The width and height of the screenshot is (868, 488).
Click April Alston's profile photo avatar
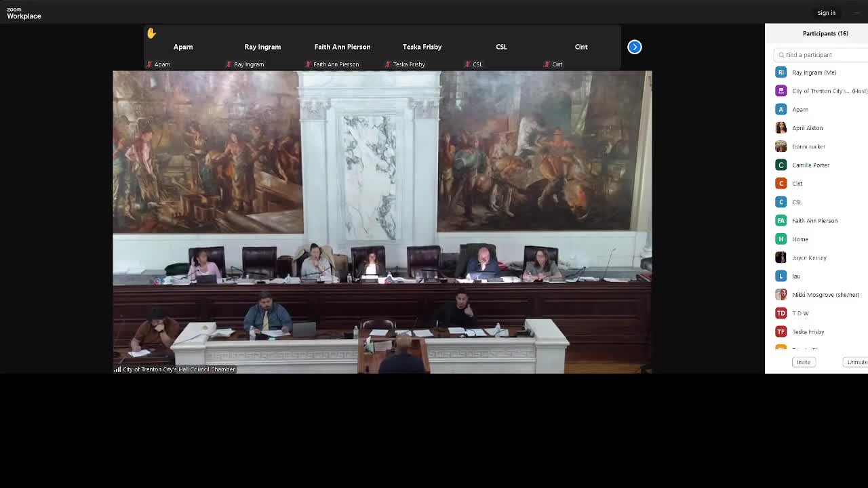point(781,127)
